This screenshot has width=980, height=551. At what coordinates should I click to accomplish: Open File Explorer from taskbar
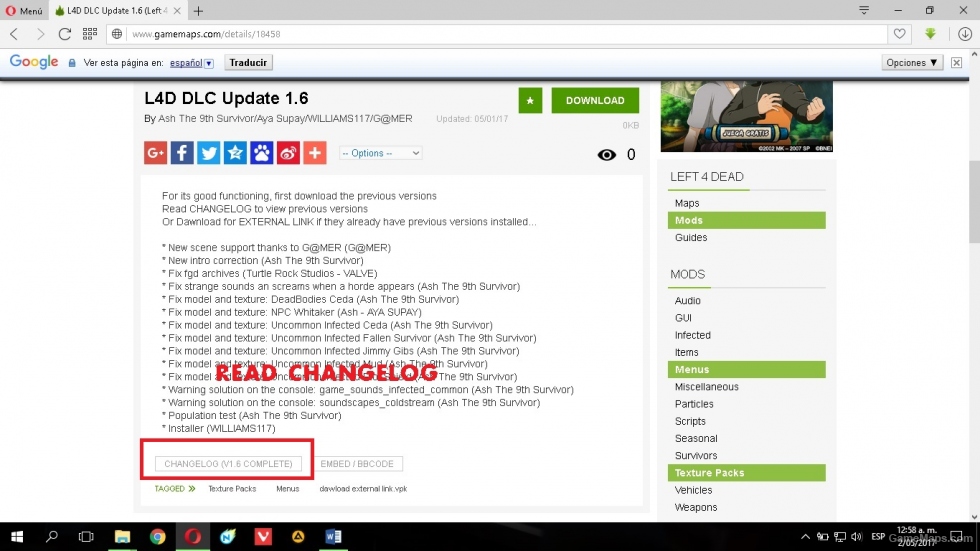click(x=122, y=537)
